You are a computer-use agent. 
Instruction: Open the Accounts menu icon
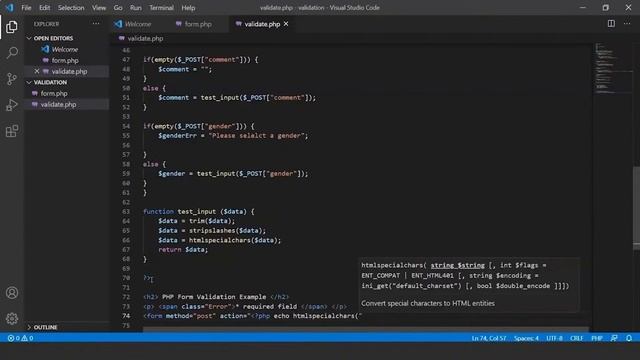12,293
